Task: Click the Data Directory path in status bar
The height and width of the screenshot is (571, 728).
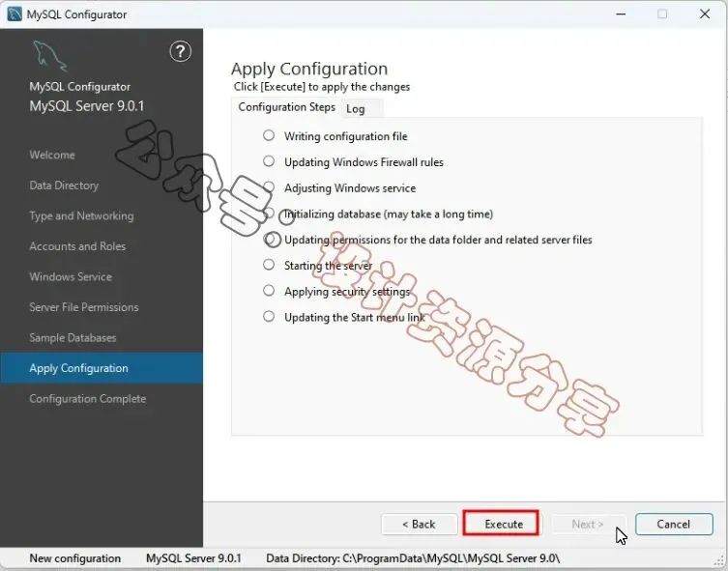Action: click(x=413, y=558)
